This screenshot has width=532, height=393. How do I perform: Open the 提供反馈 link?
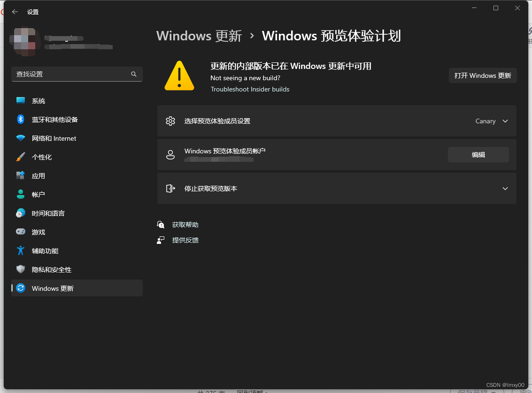[185, 240]
